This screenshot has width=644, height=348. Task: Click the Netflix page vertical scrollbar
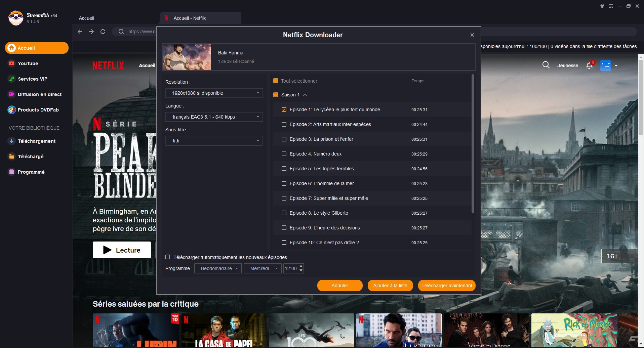point(641,97)
